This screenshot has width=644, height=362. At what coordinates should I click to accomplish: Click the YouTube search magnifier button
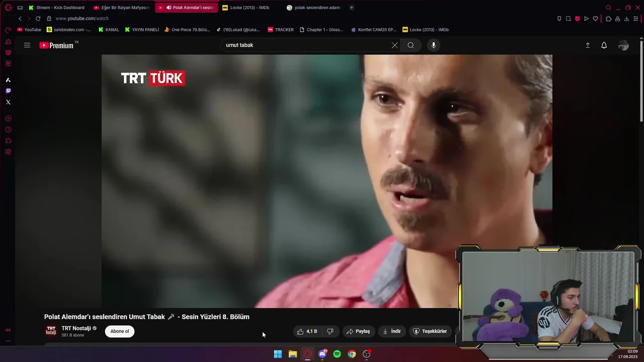411,45
